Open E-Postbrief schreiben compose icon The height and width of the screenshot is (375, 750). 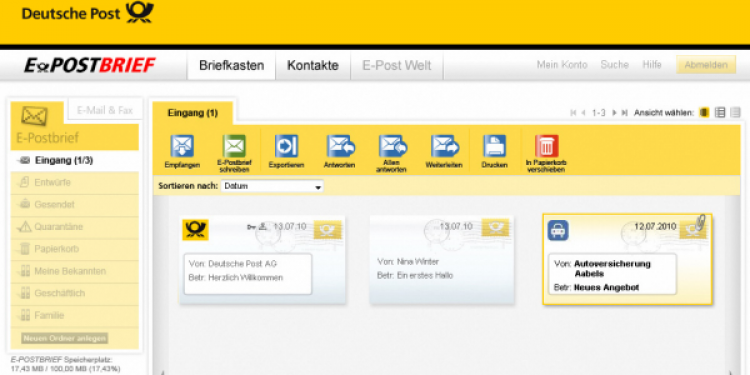tap(234, 146)
